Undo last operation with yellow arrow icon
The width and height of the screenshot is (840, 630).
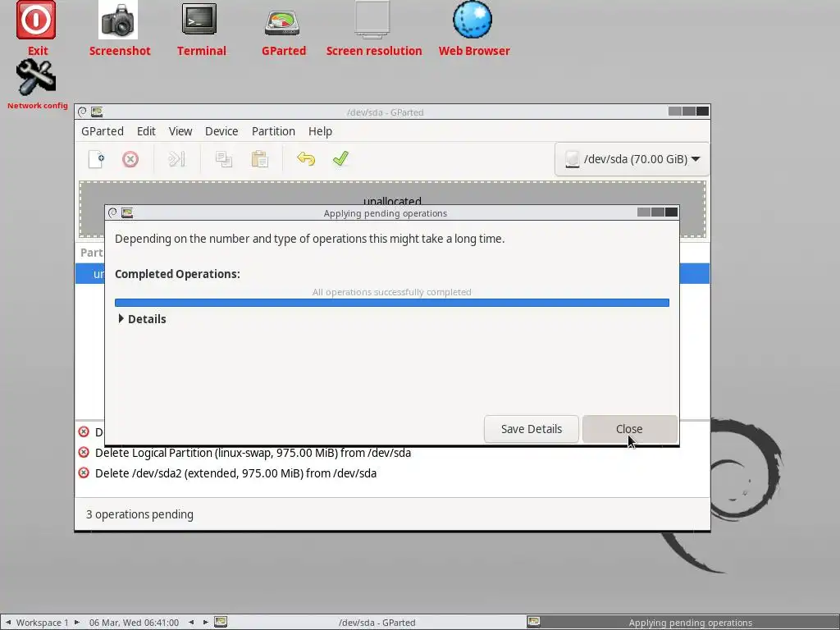tap(306, 159)
